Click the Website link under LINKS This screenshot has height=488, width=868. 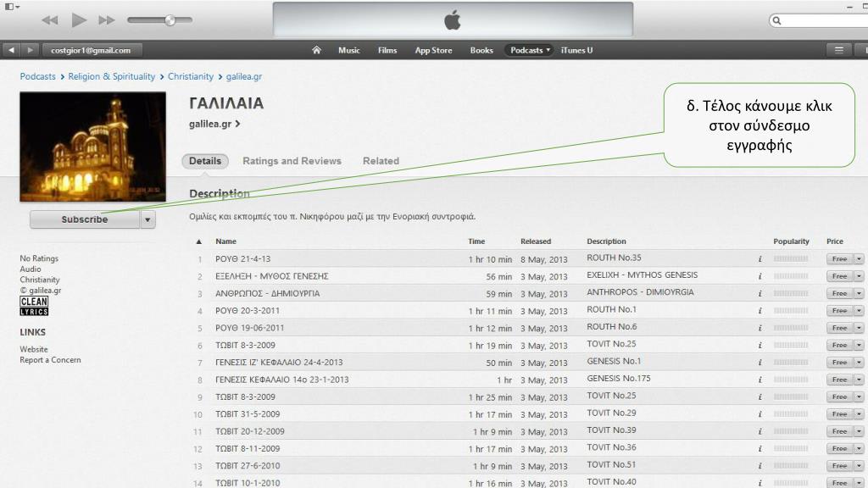(34, 349)
